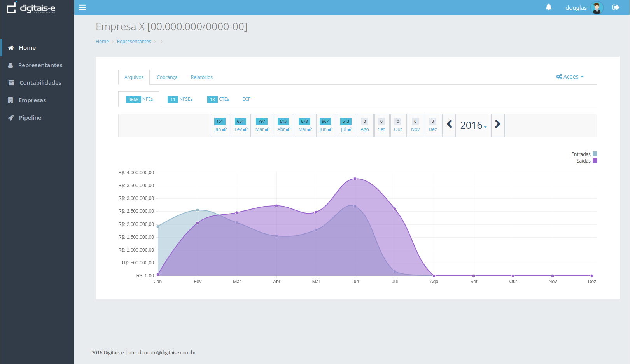Click the Jun peak point on Saidas line
Viewport: 630px width, 364px height.
[x=355, y=178]
